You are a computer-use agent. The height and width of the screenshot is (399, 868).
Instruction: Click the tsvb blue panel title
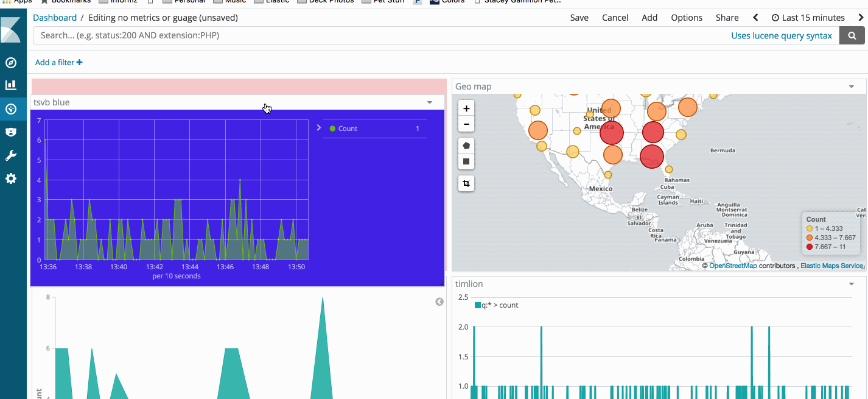(52, 102)
